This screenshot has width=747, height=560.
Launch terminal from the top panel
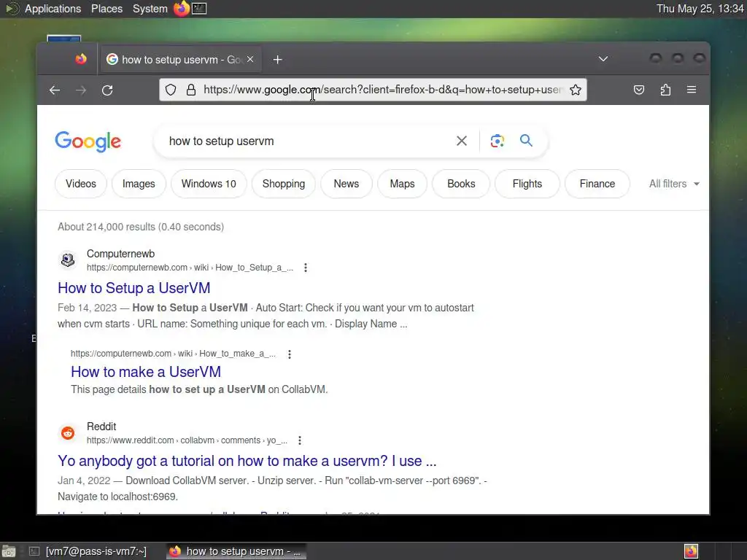tap(199, 9)
